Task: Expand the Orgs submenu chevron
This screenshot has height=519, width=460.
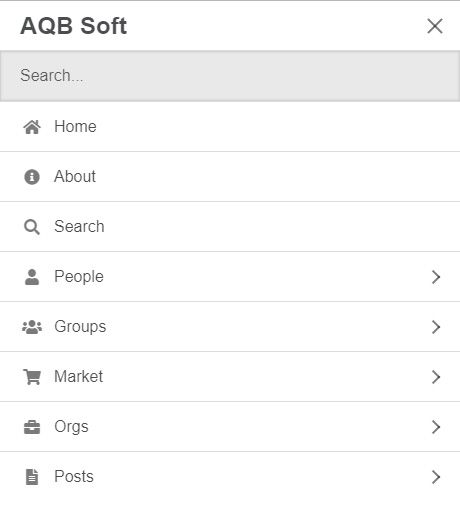Action: [x=436, y=427]
